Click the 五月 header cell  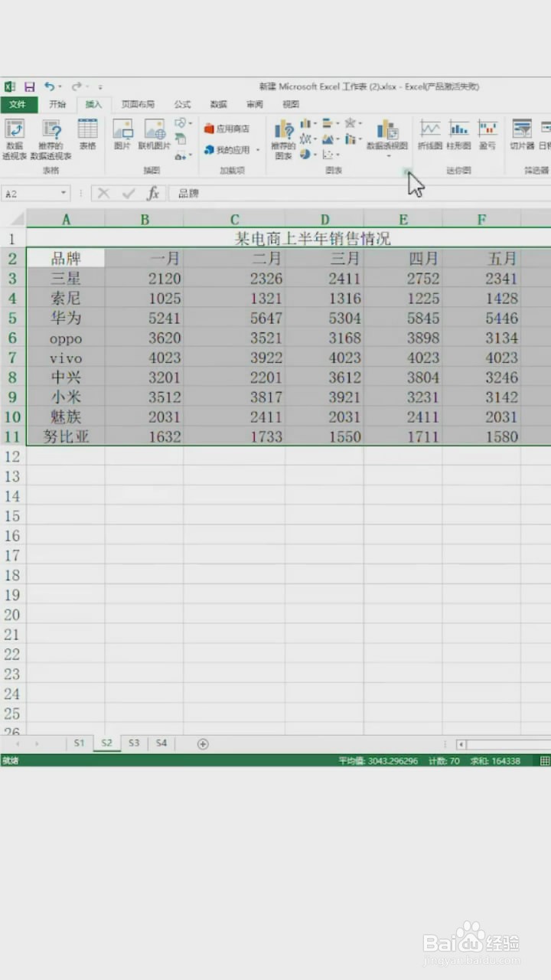click(481, 258)
